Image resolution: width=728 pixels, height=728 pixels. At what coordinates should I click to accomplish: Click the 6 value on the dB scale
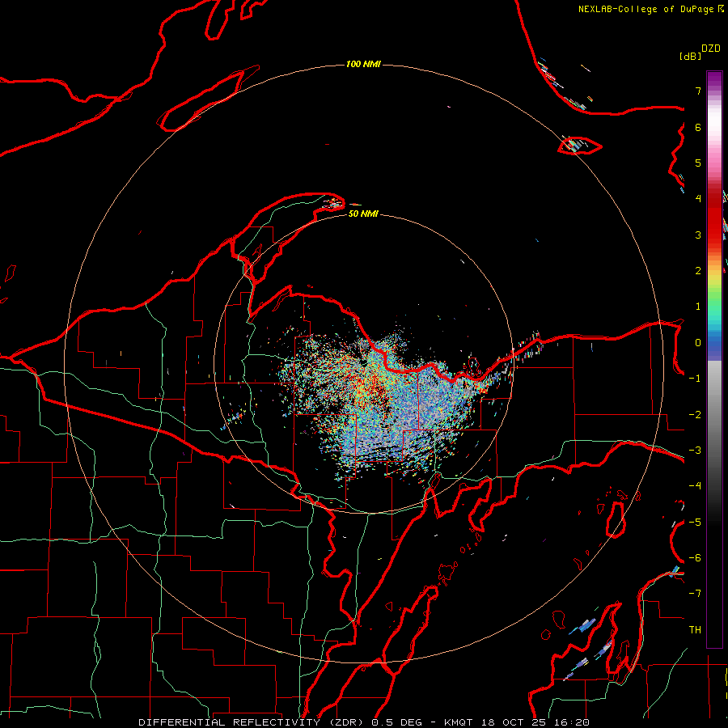[698, 127]
